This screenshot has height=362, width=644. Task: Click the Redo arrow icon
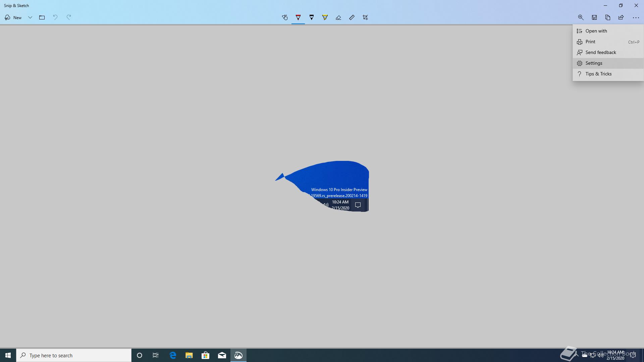[x=69, y=17]
